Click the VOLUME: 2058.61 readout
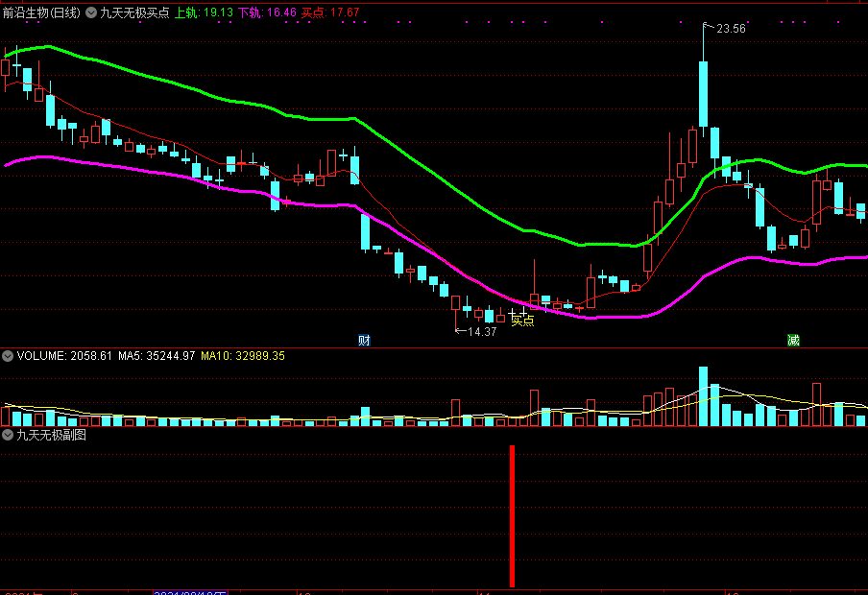 coord(64,356)
